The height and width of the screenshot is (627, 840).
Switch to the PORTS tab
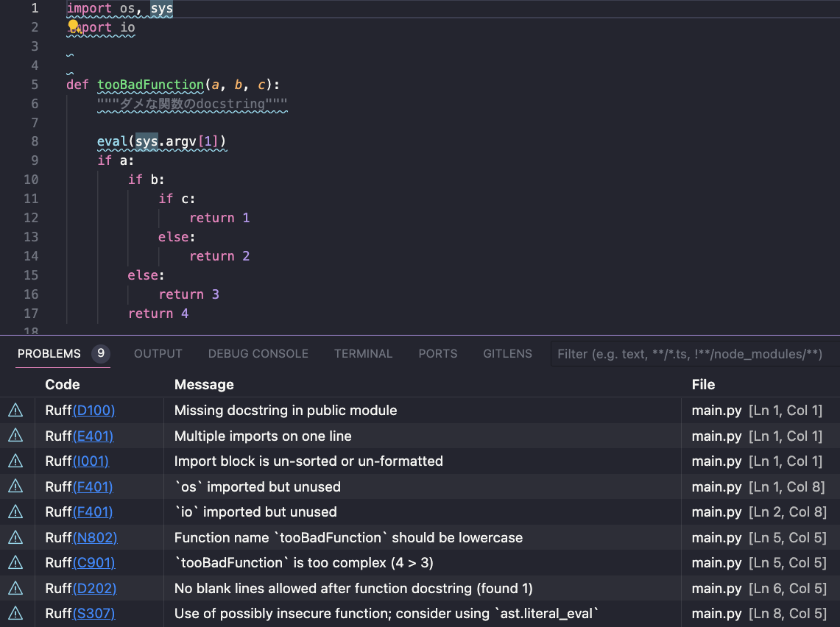[438, 354]
